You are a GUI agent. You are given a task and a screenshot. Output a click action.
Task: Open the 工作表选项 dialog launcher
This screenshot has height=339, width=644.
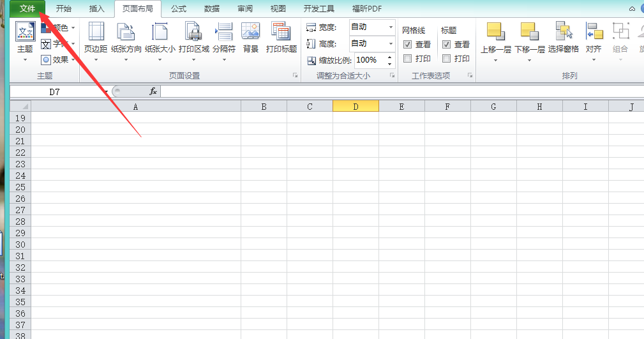click(470, 75)
